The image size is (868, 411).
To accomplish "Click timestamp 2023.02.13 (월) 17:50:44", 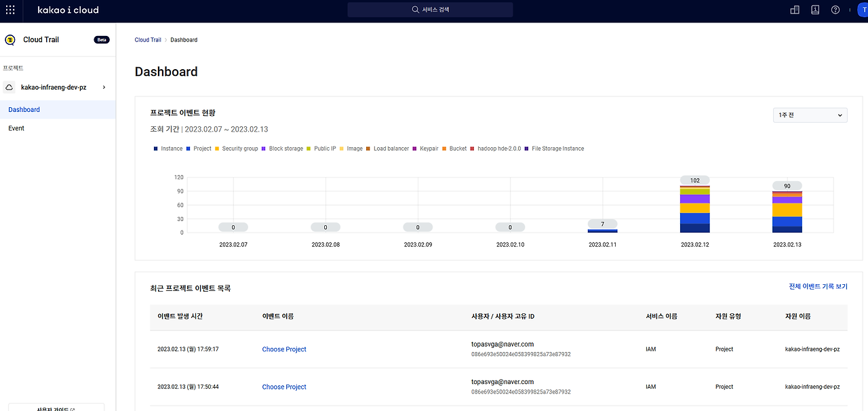I will tap(188, 387).
